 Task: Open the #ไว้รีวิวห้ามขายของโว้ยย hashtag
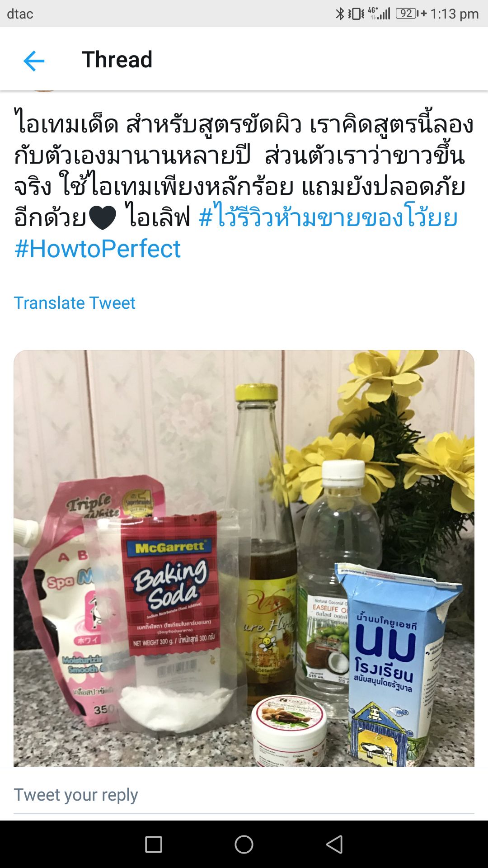(328, 217)
